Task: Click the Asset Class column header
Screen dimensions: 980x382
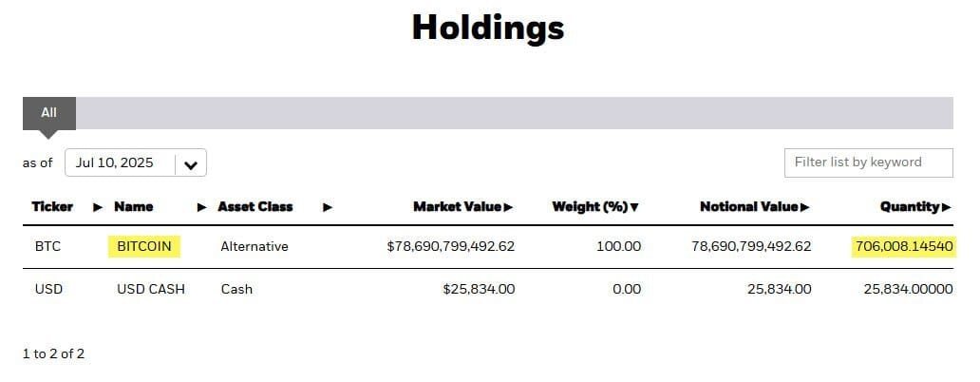Action: (255, 206)
